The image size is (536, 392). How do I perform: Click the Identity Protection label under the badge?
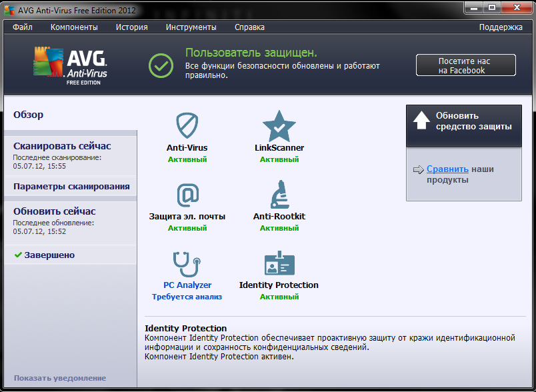pyautogui.click(x=279, y=285)
